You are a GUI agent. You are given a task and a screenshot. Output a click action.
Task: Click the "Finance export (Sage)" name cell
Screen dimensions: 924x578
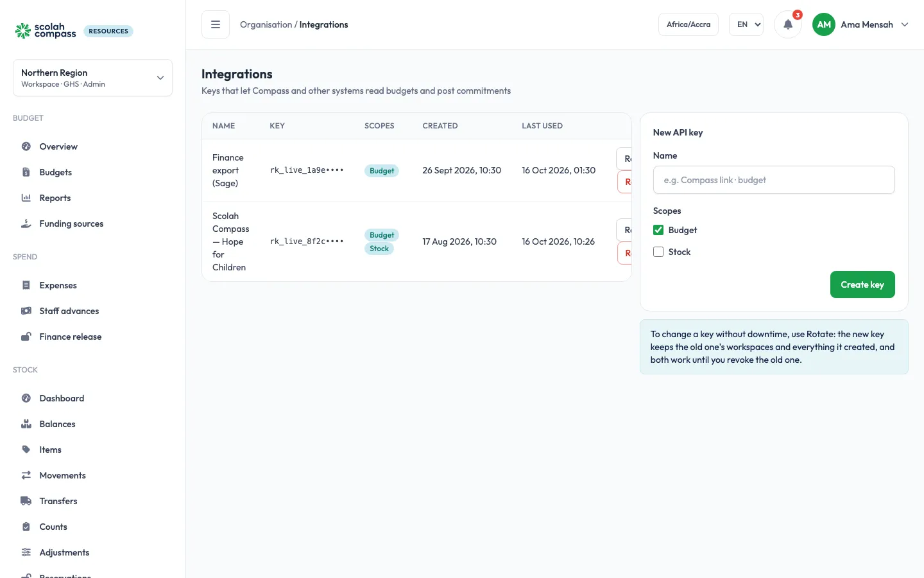(228, 170)
